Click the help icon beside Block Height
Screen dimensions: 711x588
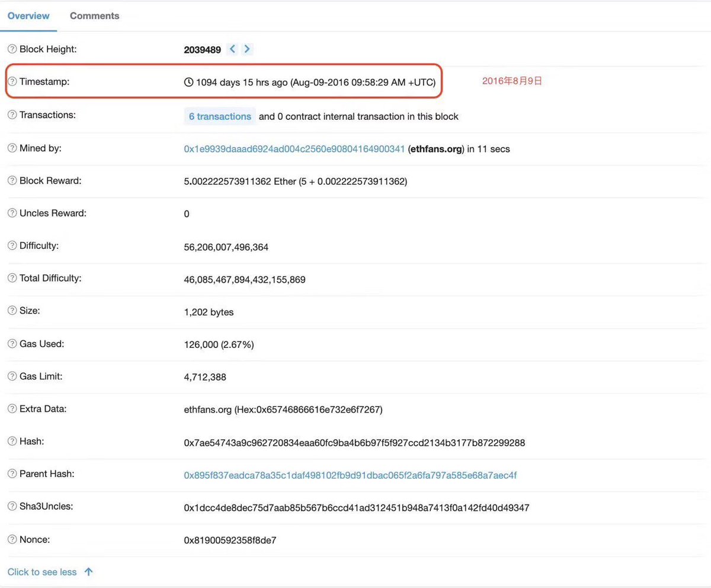(x=12, y=49)
